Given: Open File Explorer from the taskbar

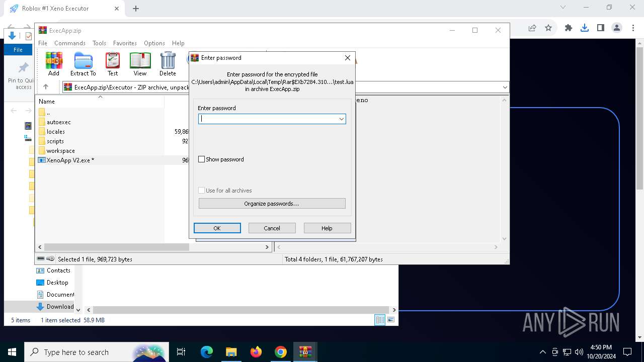Looking at the screenshot, I should click(x=231, y=352).
